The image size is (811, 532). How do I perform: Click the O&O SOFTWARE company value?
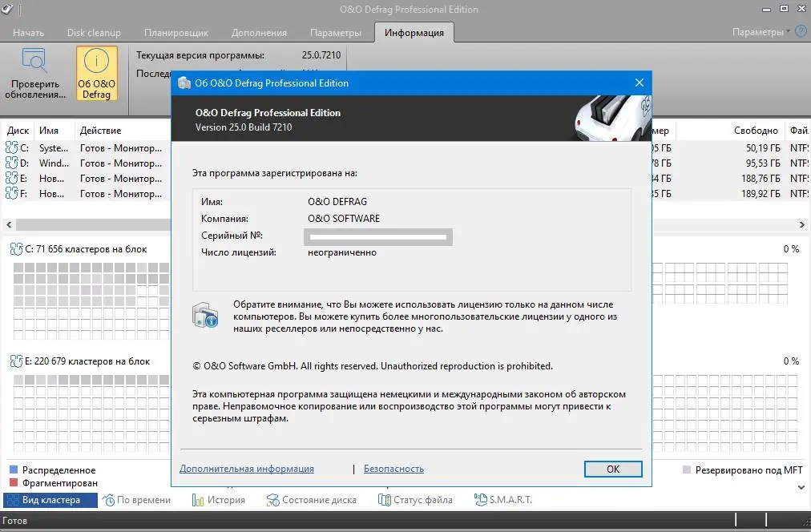click(344, 219)
